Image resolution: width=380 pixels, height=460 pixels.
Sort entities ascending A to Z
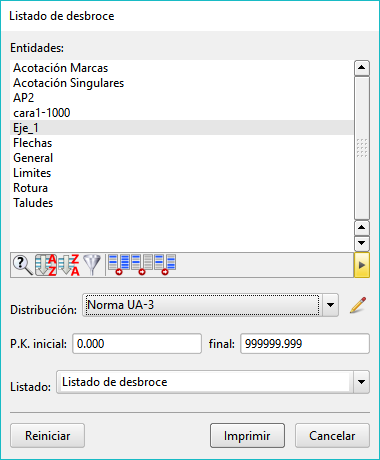[46, 265]
